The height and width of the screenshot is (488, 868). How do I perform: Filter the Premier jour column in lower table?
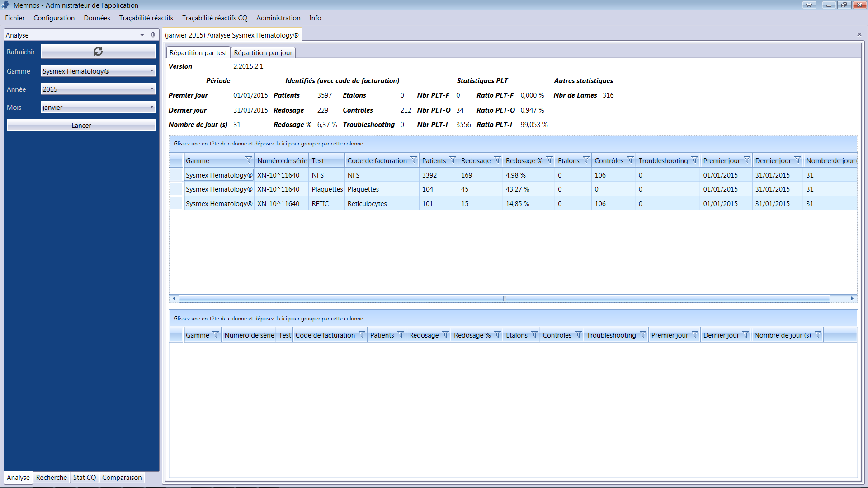coord(695,335)
